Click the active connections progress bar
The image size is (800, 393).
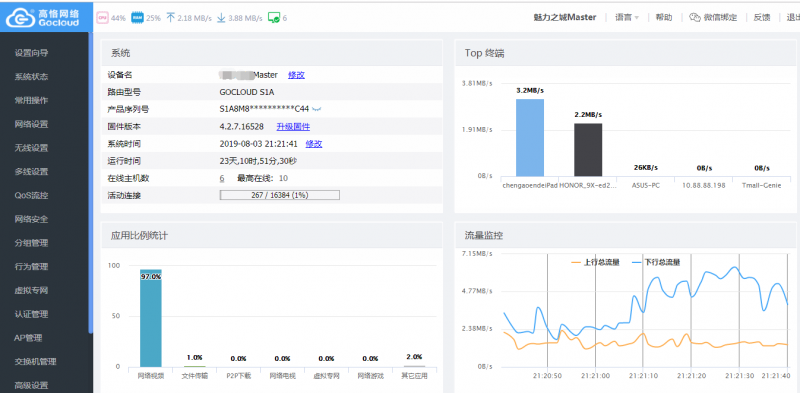click(280, 195)
